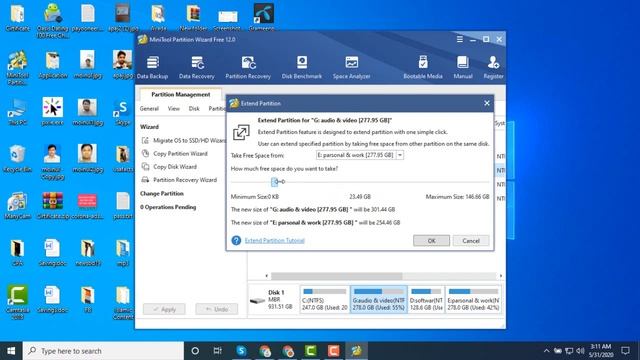Open the General menu
This screenshot has width=640, height=360.
[149, 109]
